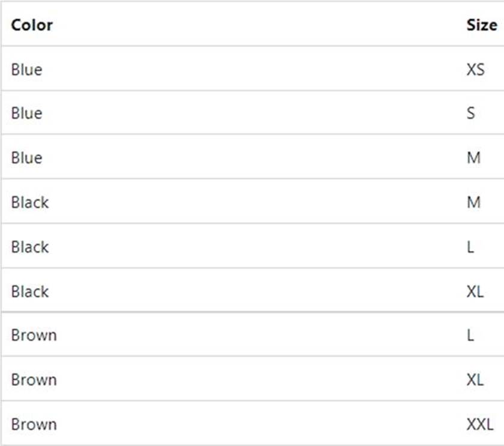Viewport: 504px width, 446px height.
Task: Select the L size cell in the Black row
Action: (x=470, y=247)
